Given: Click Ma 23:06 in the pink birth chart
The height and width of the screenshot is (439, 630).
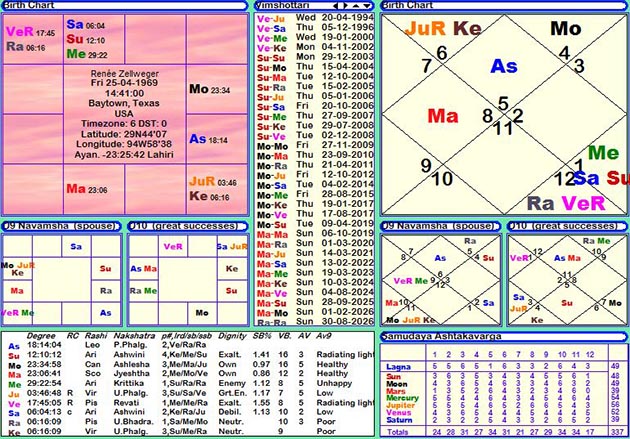Looking at the screenshot, I should point(87,189).
